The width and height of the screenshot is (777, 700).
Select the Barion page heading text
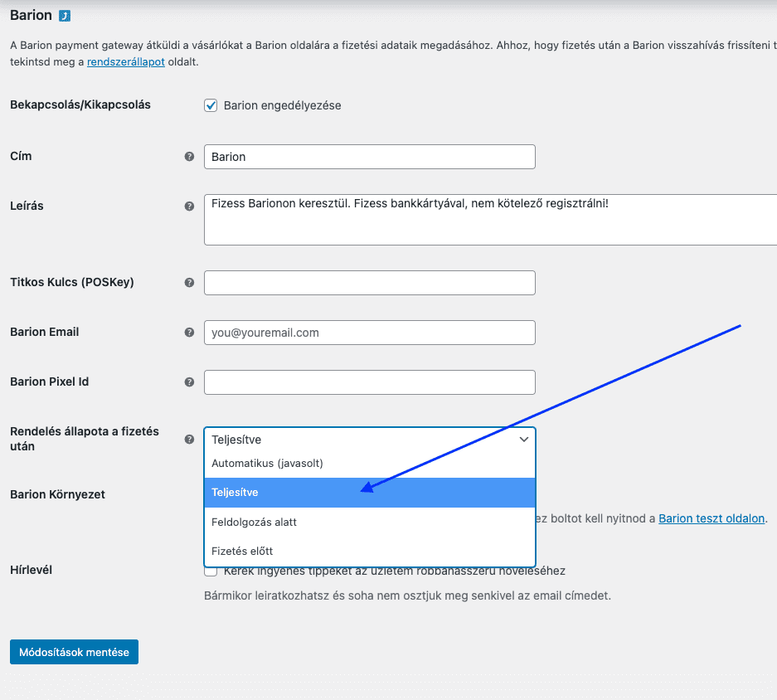click(31, 16)
